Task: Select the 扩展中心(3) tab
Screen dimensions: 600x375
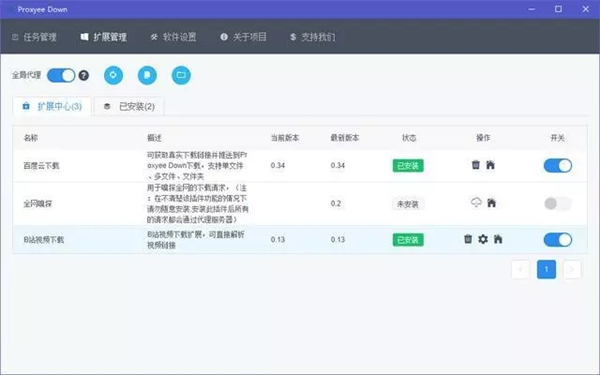Action: [52, 106]
